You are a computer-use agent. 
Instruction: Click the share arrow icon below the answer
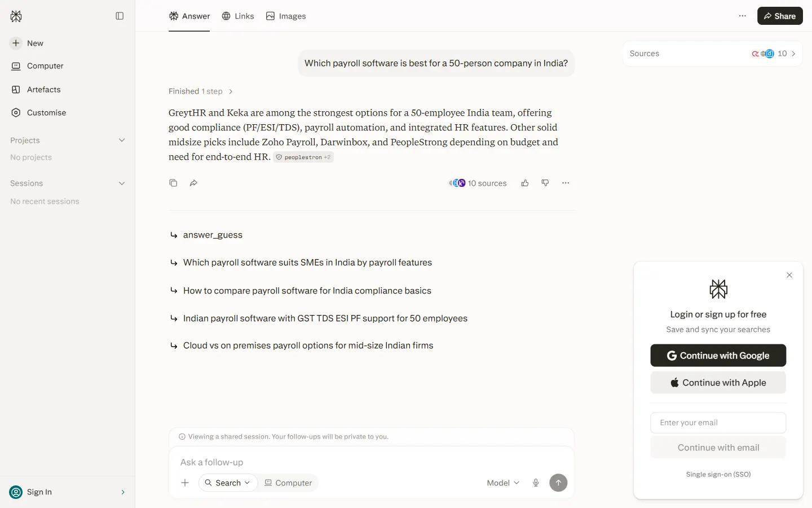[x=193, y=183]
